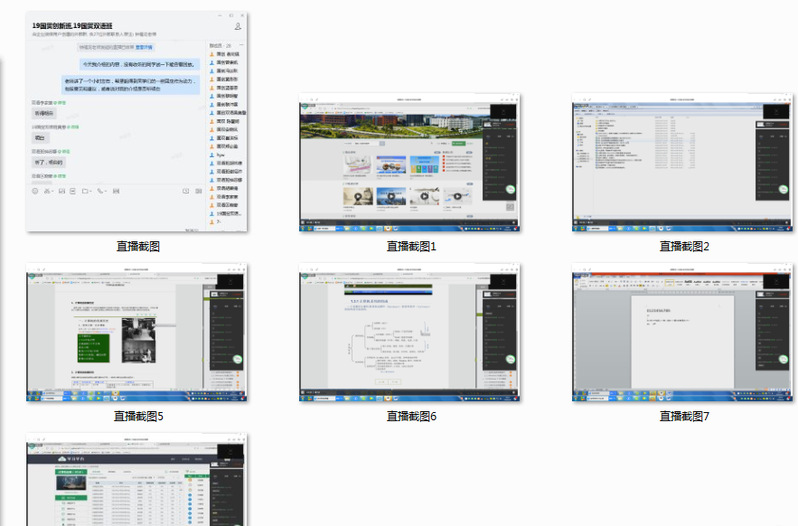798x526 pixels.
Task: Click the phone call icon in chat toolbar
Action: tap(101, 191)
